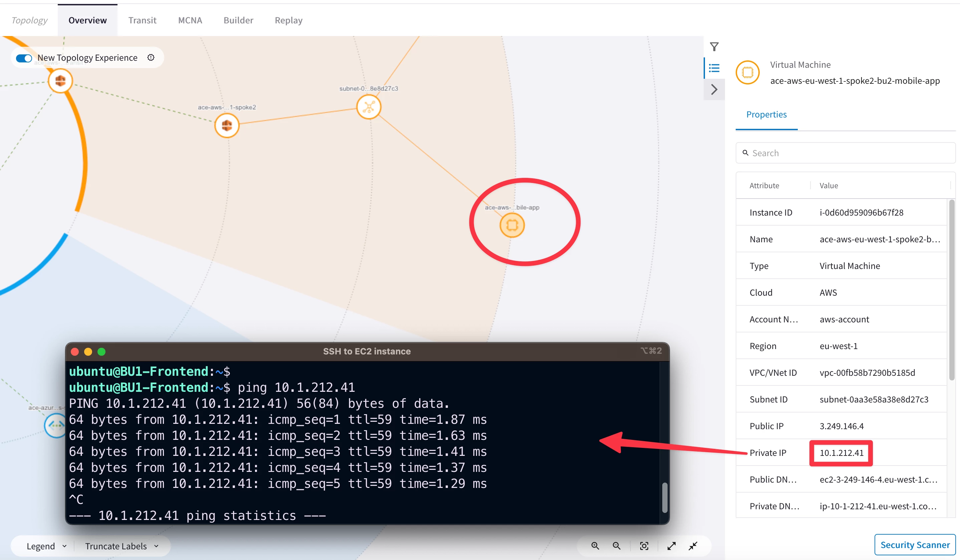Open the Legend dropdown

pos(46,546)
